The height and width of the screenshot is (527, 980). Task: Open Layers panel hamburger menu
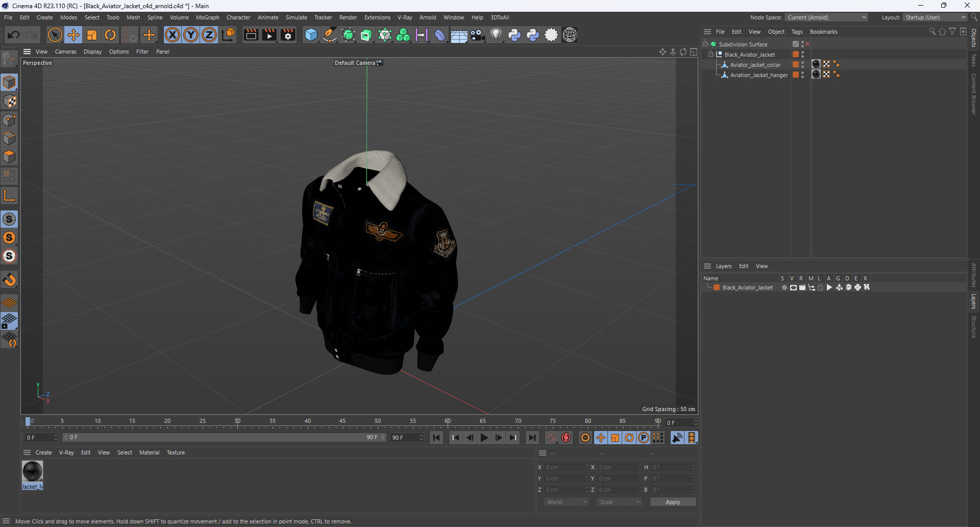point(707,266)
